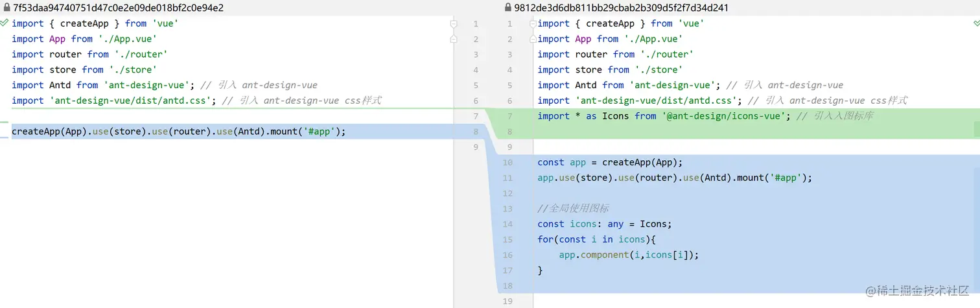The width and height of the screenshot is (980, 308).
Task: Click the closing brace on line 17
Action: [540, 270]
